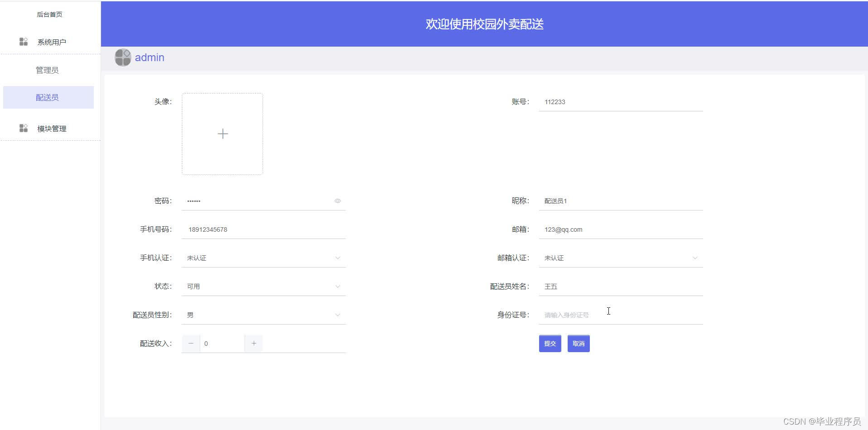Click the plus icon to upload avatar

pos(222,134)
